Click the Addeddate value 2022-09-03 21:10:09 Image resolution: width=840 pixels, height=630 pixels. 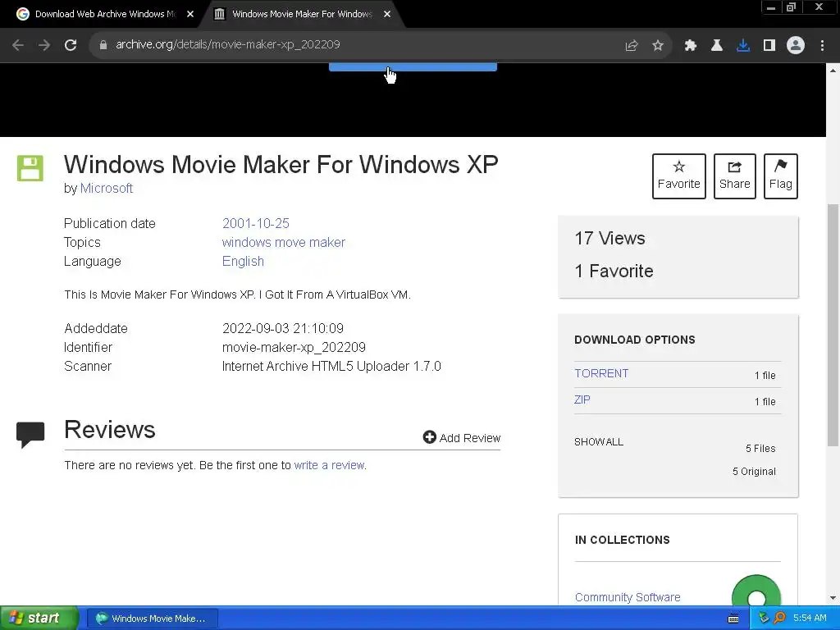coord(283,328)
